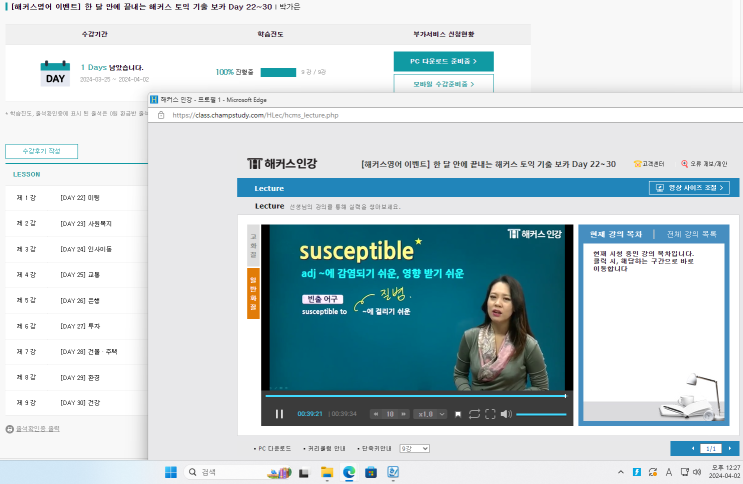Enter fullscreen video mode

click(x=490, y=414)
